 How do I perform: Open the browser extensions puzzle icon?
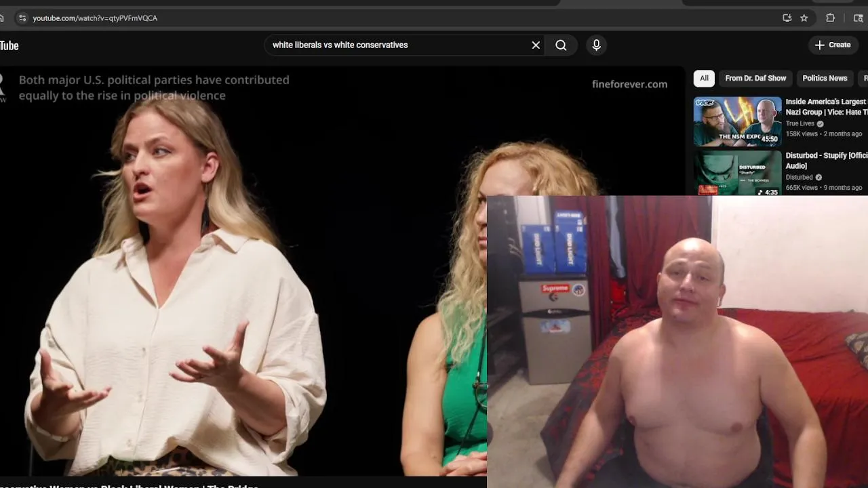tap(830, 18)
